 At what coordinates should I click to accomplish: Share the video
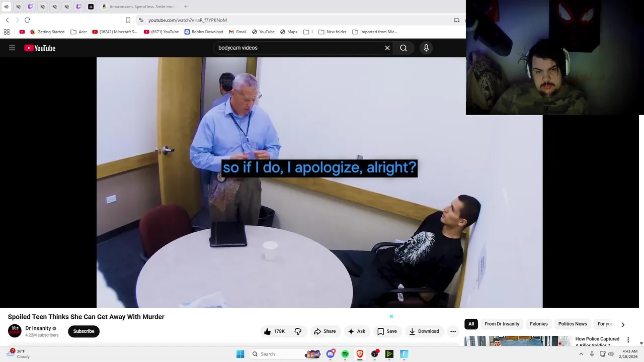pyautogui.click(x=325, y=331)
